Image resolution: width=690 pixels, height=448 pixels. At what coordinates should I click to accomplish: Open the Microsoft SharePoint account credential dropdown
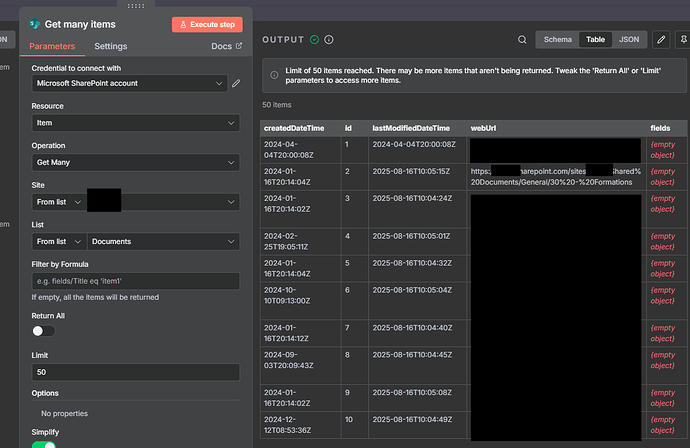coord(127,83)
